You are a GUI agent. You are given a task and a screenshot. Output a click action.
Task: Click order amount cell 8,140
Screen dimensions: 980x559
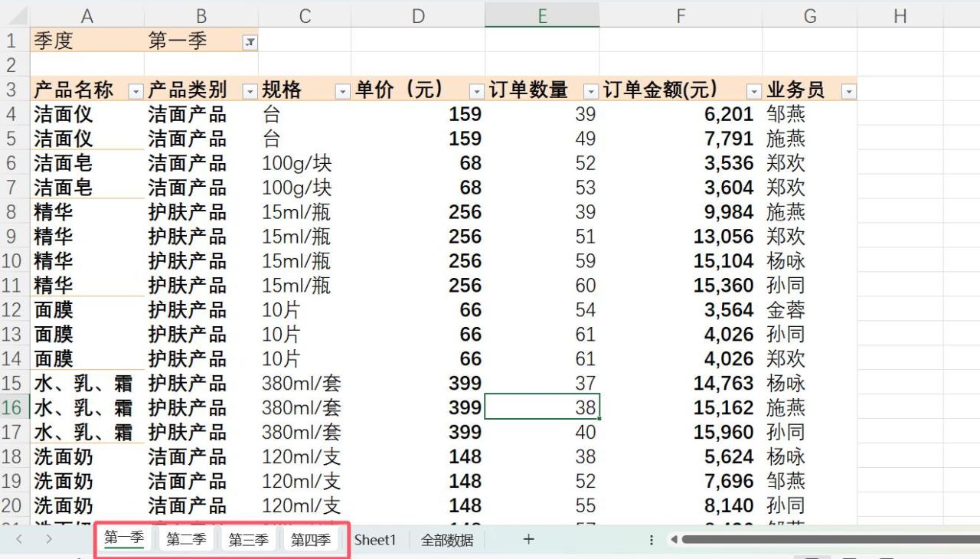[x=681, y=505]
